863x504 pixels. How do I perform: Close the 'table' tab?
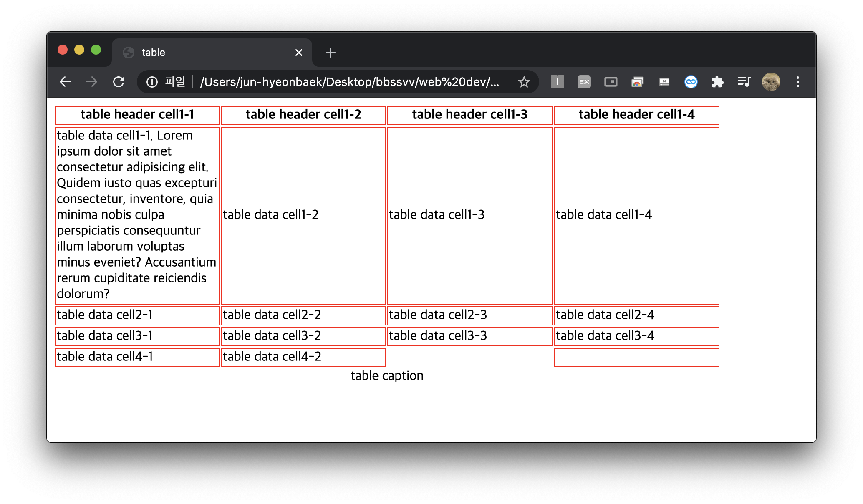(298, 53)
